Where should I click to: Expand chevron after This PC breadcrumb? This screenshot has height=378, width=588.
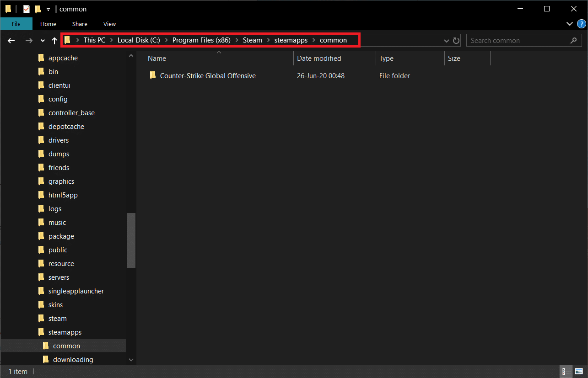(112, 40)
